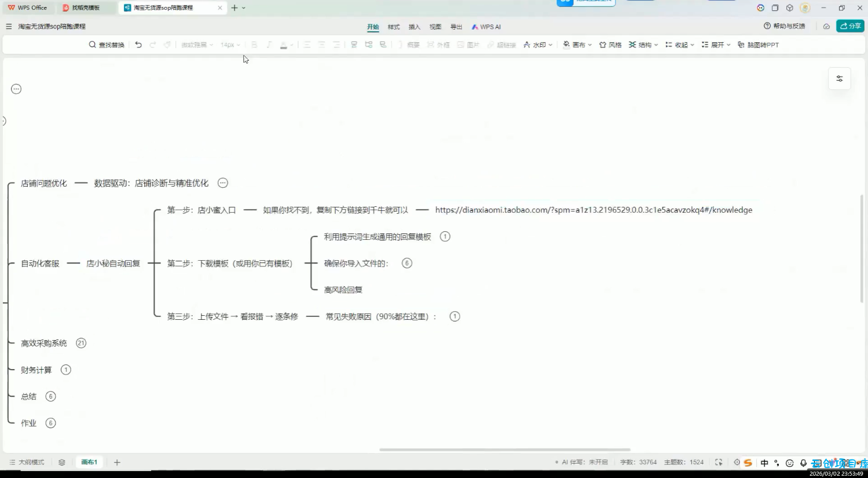868x478 pixels.
Task: Click the 分享 share button
Action: pyautogui.click(x=849, y=26)
